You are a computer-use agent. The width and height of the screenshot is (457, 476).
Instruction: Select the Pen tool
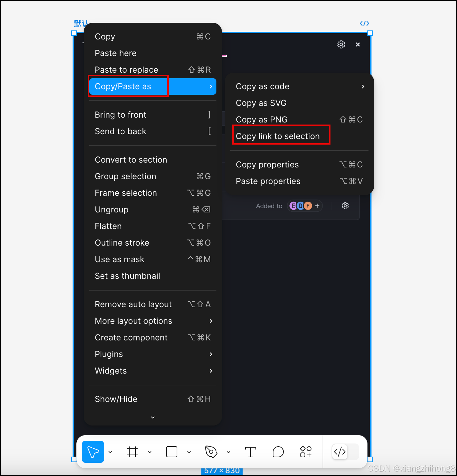(211, 452)
